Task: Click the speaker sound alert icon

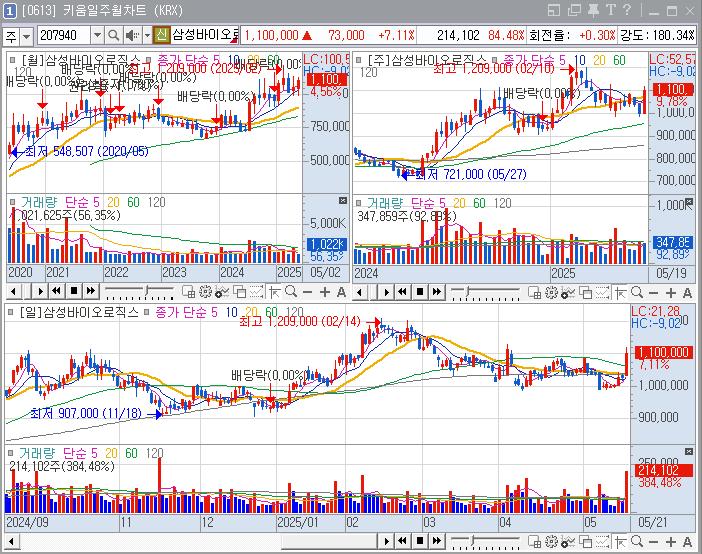Action: click(132, 35)
